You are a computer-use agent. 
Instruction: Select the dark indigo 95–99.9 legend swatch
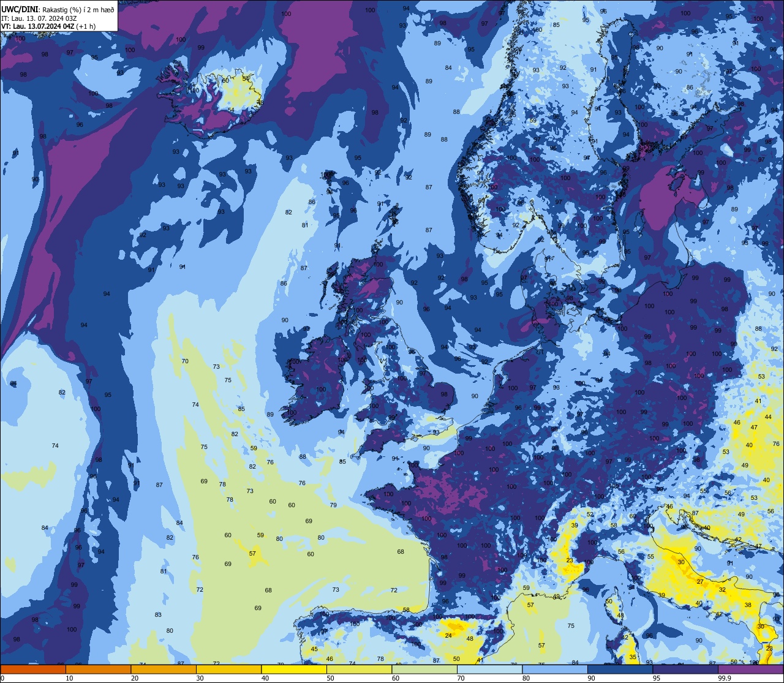click(685, 670)
